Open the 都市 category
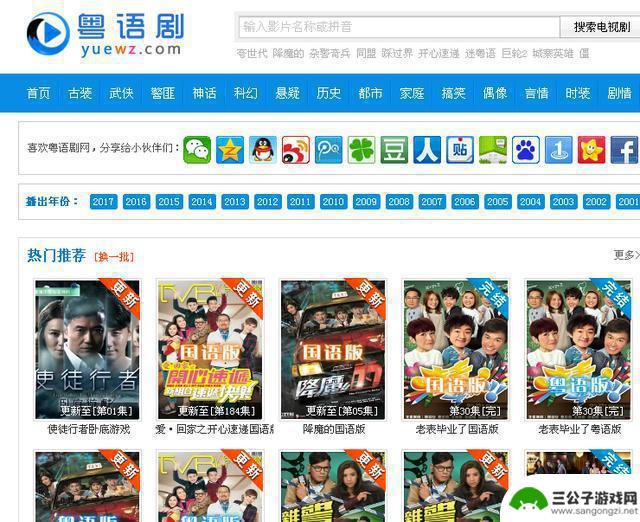The image size is (640, 522). pyautogui.click(x=370, y=93)
